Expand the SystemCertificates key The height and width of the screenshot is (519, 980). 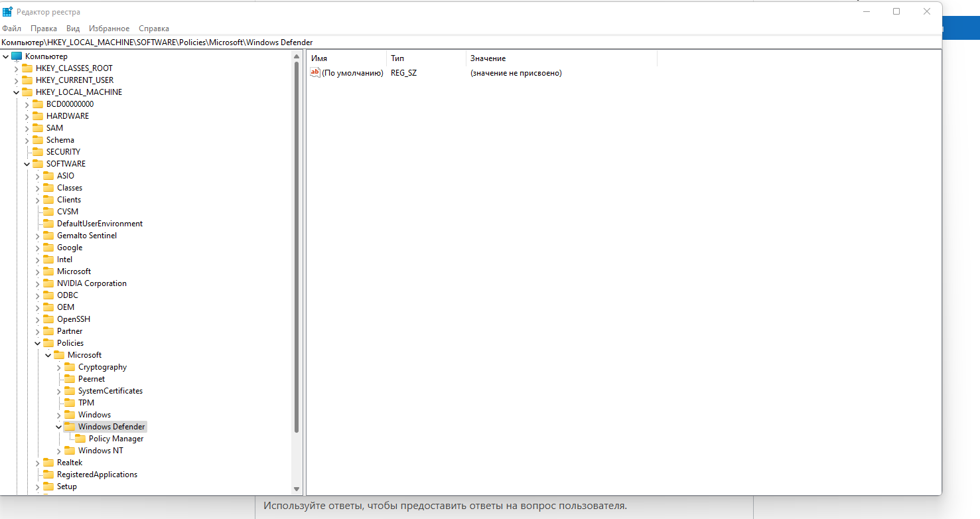(x=59, y=391)
